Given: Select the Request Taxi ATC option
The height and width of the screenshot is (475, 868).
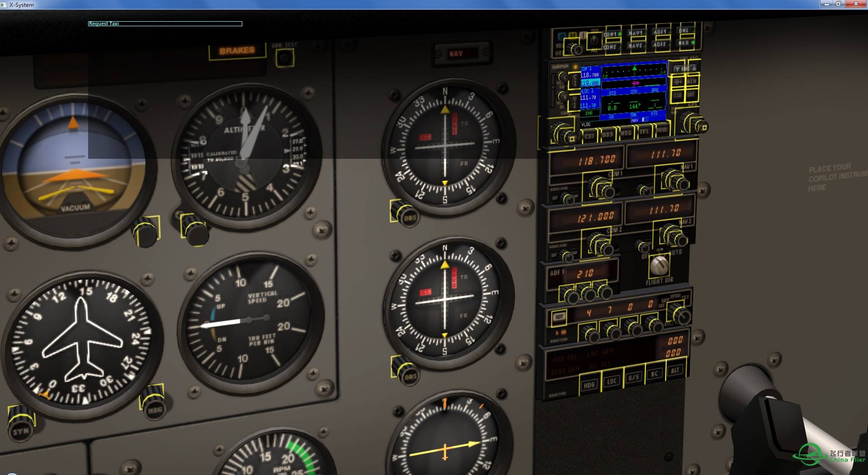Looking at the screenshot, I should [x=165, y=24].
